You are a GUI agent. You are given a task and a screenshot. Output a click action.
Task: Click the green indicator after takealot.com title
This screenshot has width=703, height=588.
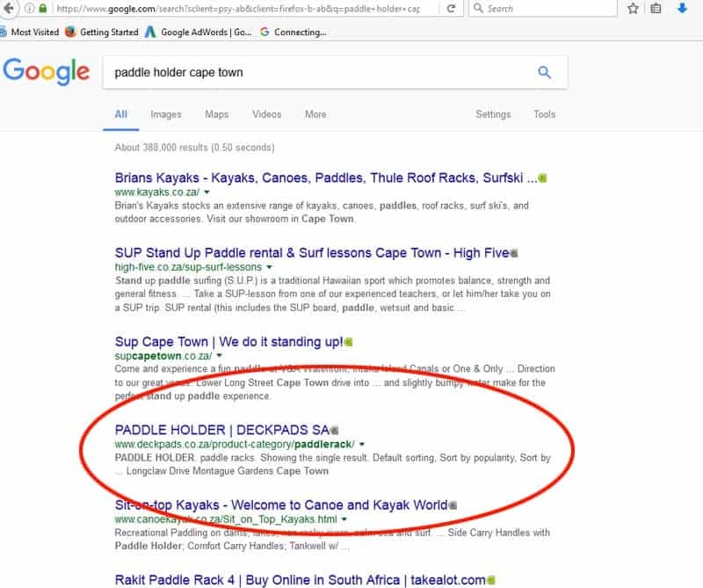click(x=491, y=580)
